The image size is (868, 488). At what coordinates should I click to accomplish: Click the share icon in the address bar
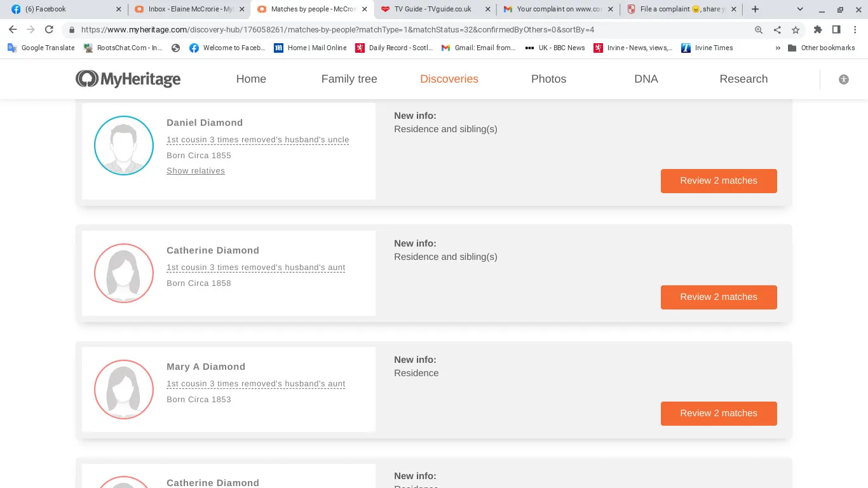click(x=777, y=30)
